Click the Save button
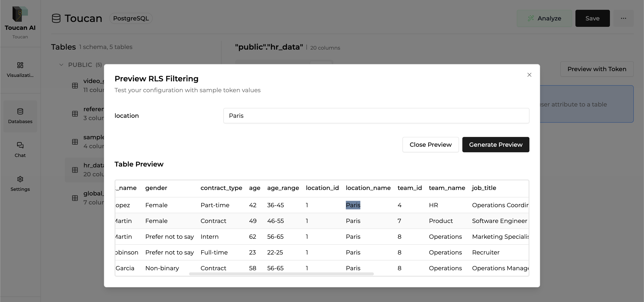 (x=592, y=19)
